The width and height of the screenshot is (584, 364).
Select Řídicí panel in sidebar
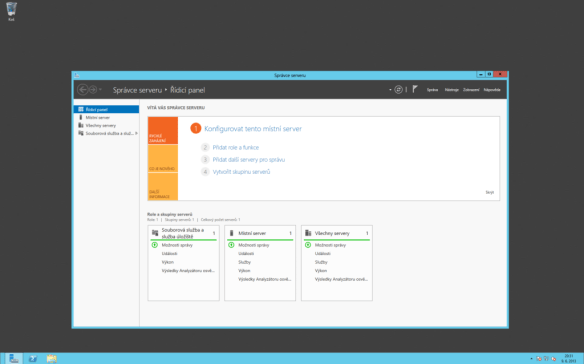pyautogui.click(x=107, y=109)
